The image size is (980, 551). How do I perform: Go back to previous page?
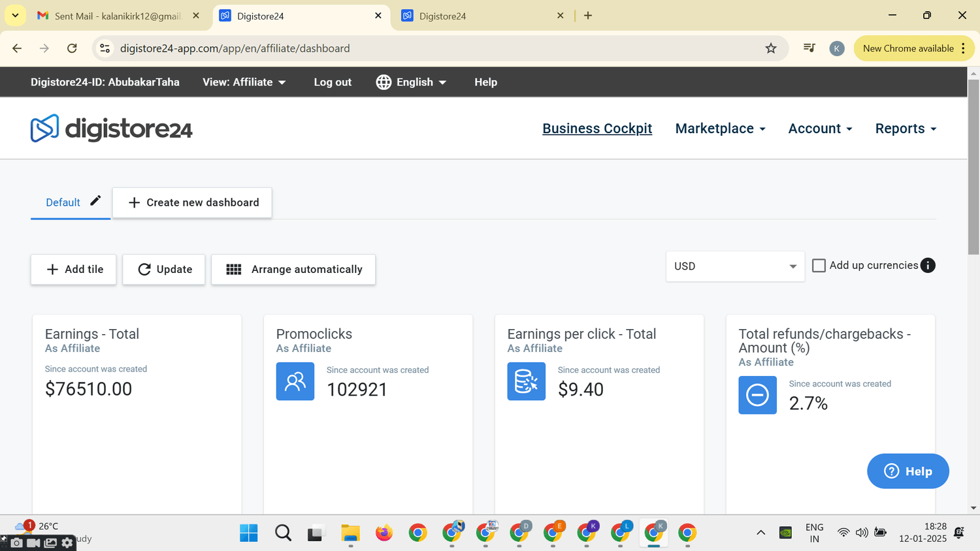coord(17,48)
